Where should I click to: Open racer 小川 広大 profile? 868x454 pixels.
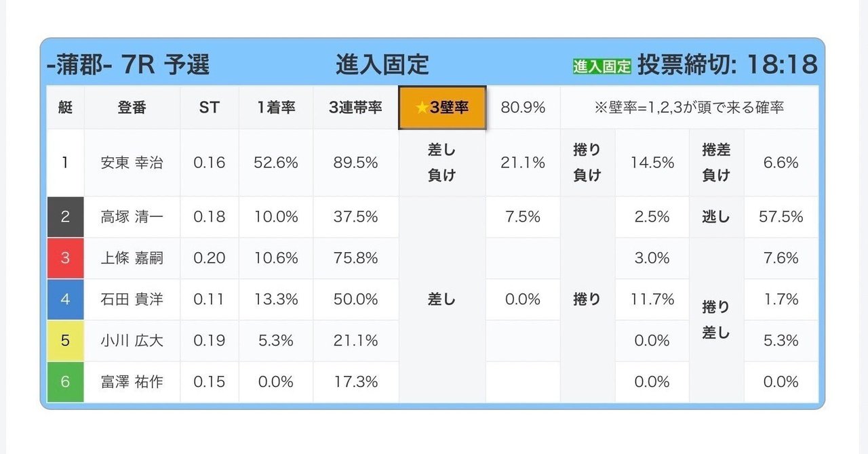click(x=132, y=341)
